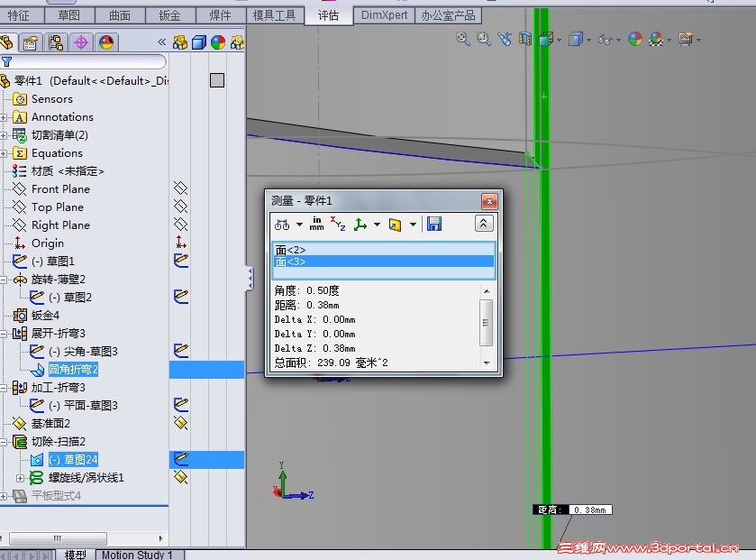Switch to the 焊件 tab

(x=221, y=16)
